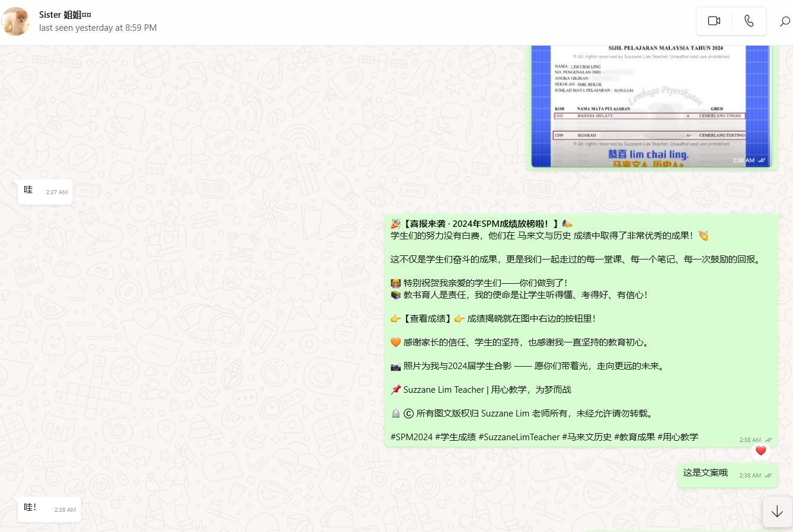Click the #马来文历史 hashtag
The image size is (793, 532).
[x=587, y=437]
